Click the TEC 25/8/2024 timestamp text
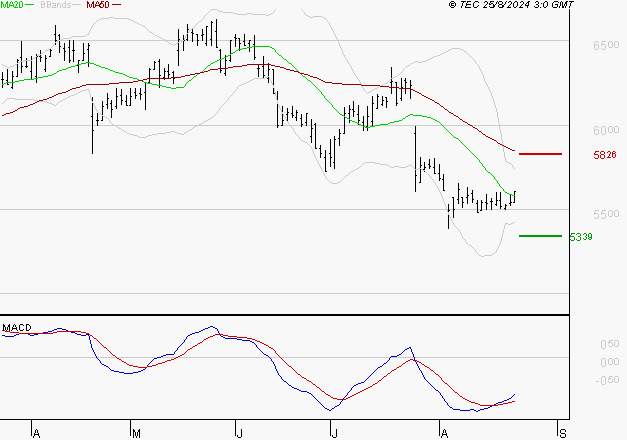This screenshot has width=627, height=440. tap(511, 5)
